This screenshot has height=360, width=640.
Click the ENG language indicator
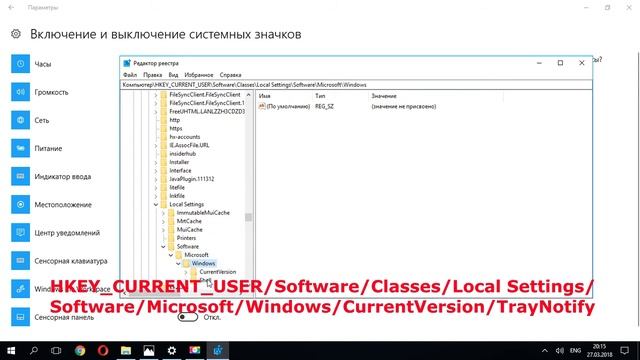(575, 351)
